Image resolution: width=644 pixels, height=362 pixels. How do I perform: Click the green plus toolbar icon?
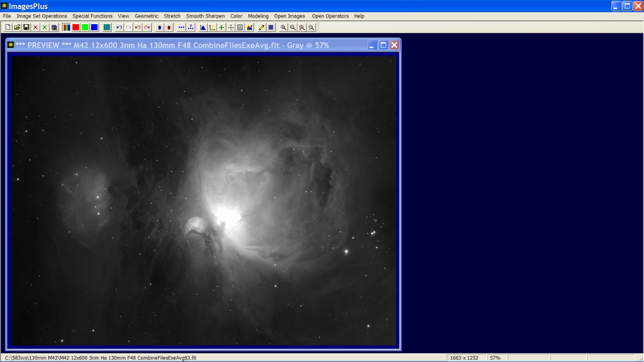pos(221,27)
